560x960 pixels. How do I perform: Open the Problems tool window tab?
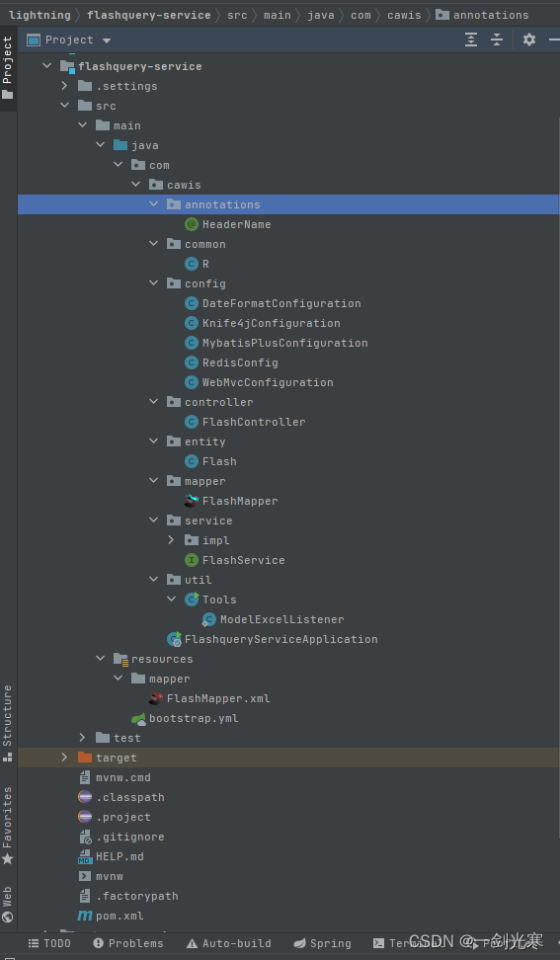point(128,943)
